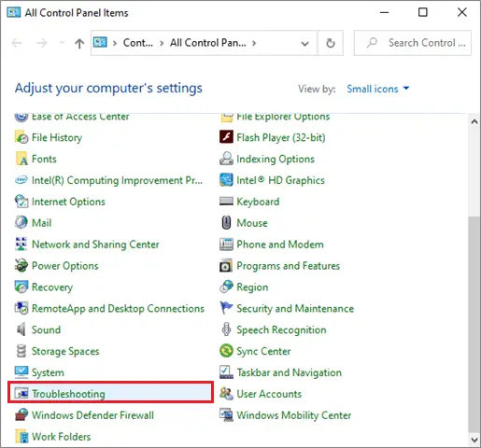
Task: Click Windows Defender Firewall icon
Action: 21,415
